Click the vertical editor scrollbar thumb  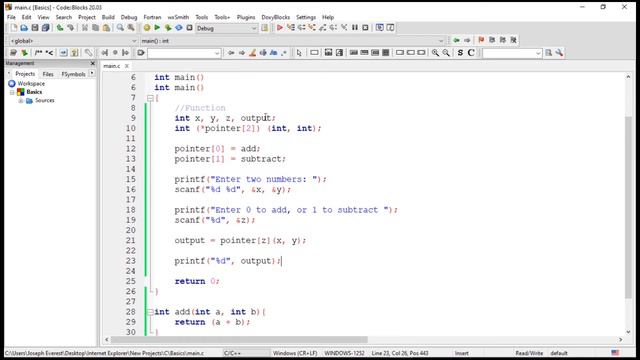[x=628, y=207]
